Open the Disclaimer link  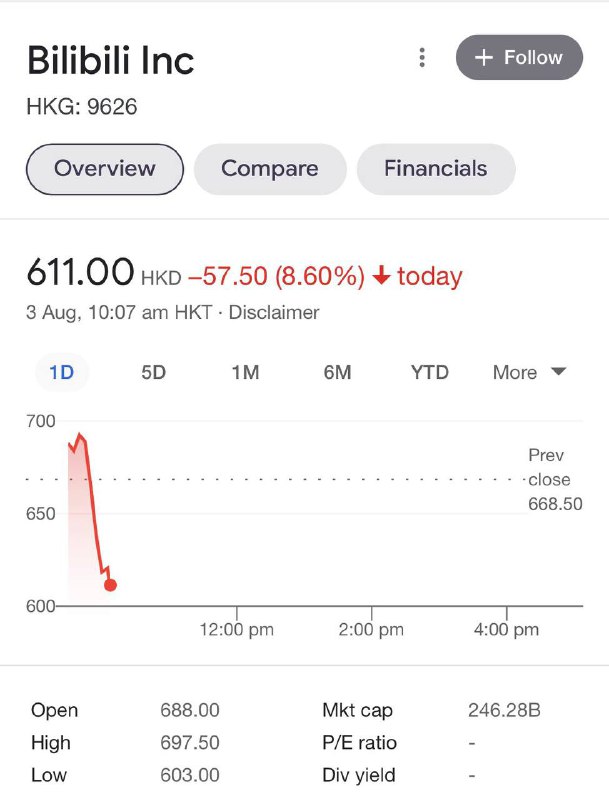(x=277, y=312)
